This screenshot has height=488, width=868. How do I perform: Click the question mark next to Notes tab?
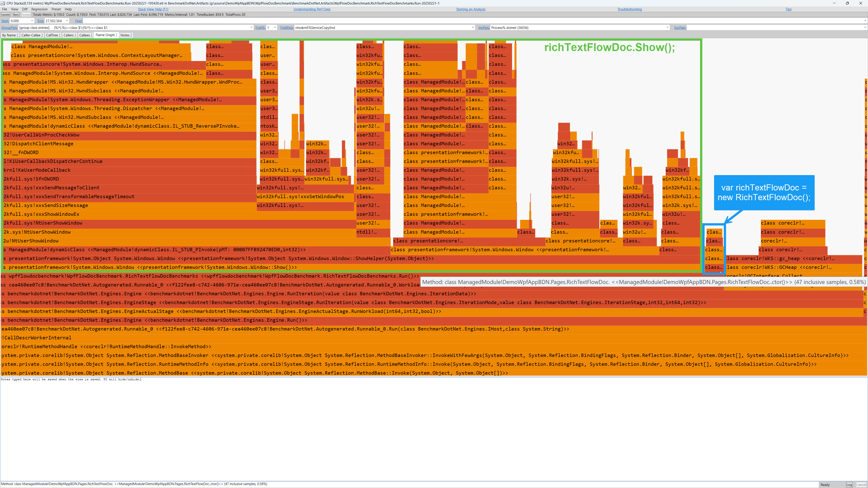point(131,35)
